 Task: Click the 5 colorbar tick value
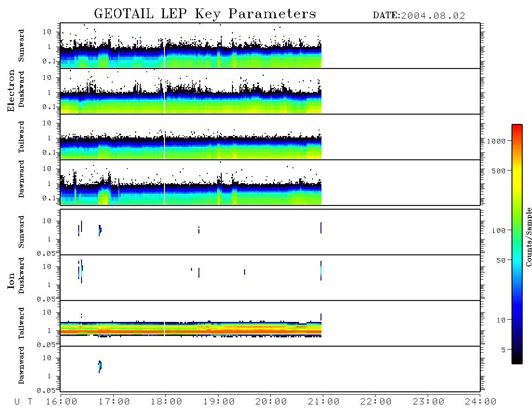pos(504,350)
